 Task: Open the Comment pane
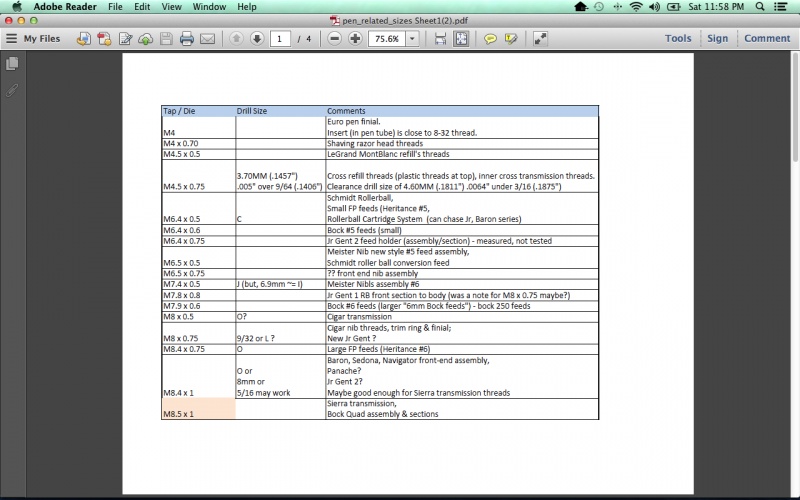click(767, 39)
